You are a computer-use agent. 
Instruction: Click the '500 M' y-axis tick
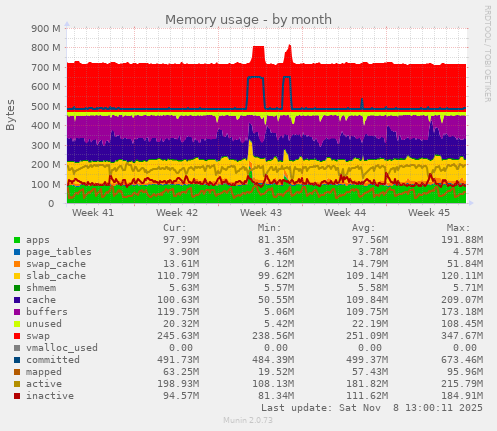coord(46,107)
